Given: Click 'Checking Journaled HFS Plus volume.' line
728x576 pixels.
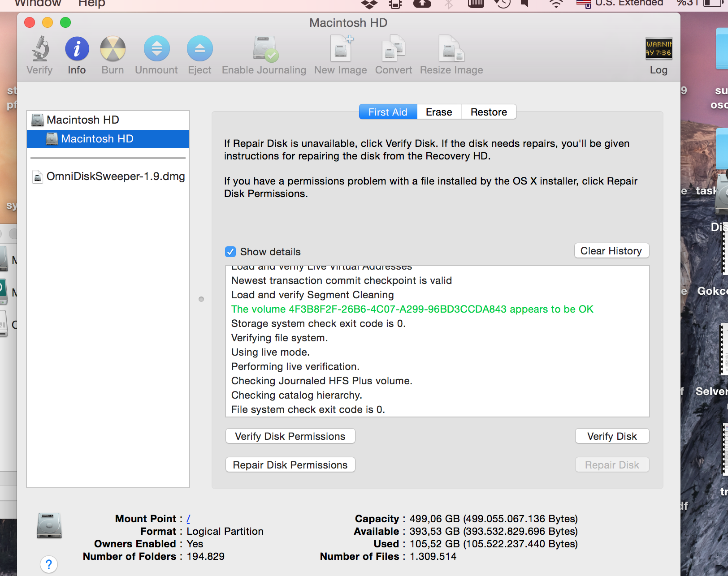Looking at the screenshot, I should click(321, 381).
